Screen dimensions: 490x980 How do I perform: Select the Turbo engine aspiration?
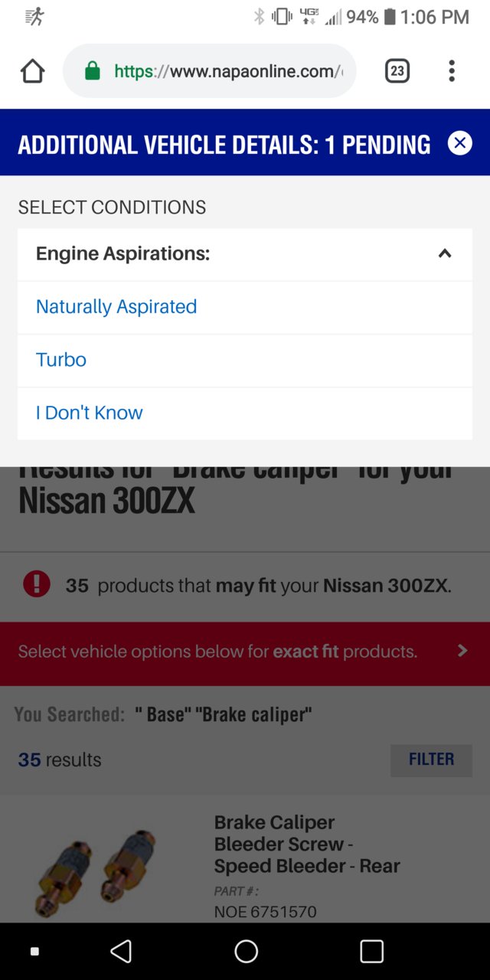pyautogui.click(x=61, y=360)
